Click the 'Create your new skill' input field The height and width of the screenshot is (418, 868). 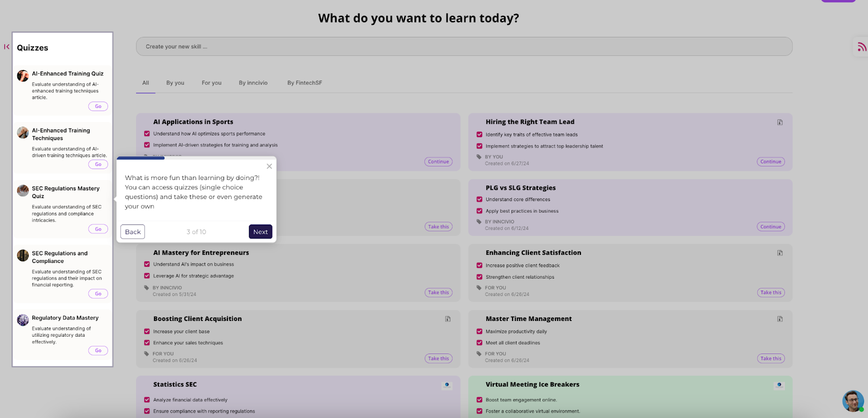pyautogui.click(x=464, y=47)
